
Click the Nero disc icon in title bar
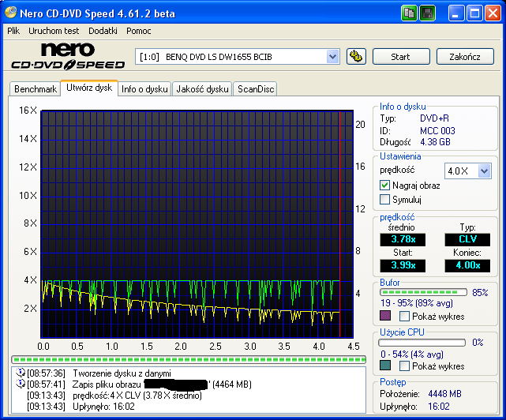(x=10, y=13)
